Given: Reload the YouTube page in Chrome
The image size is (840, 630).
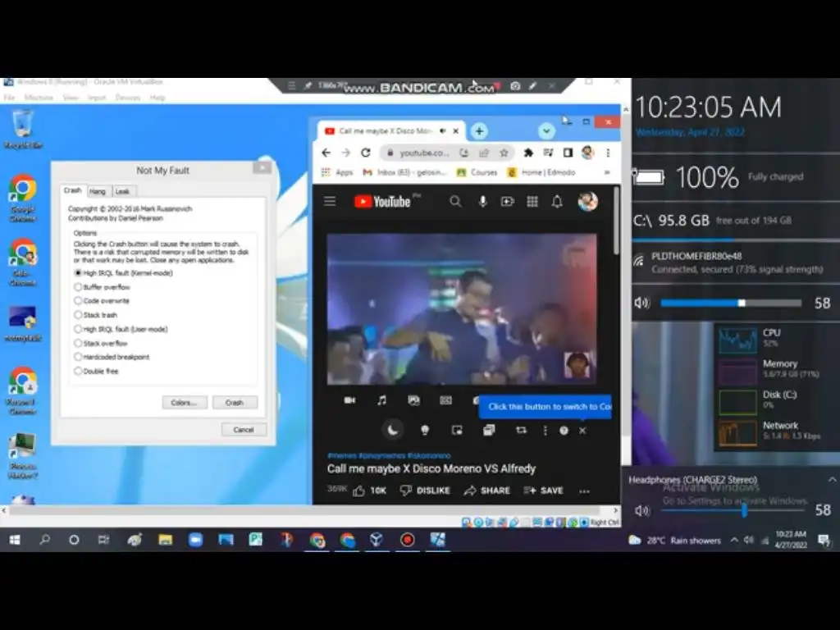Looking at the screenshot, I should (366, 153).
